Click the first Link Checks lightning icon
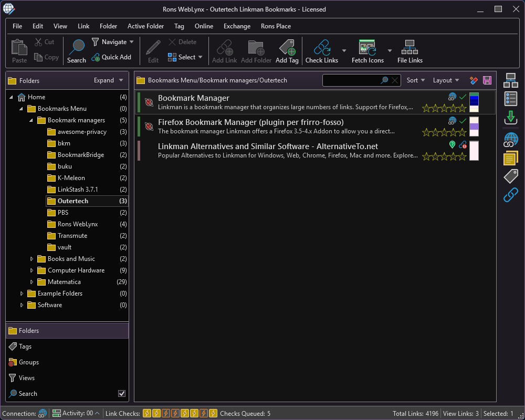 [x=146, y=413]
